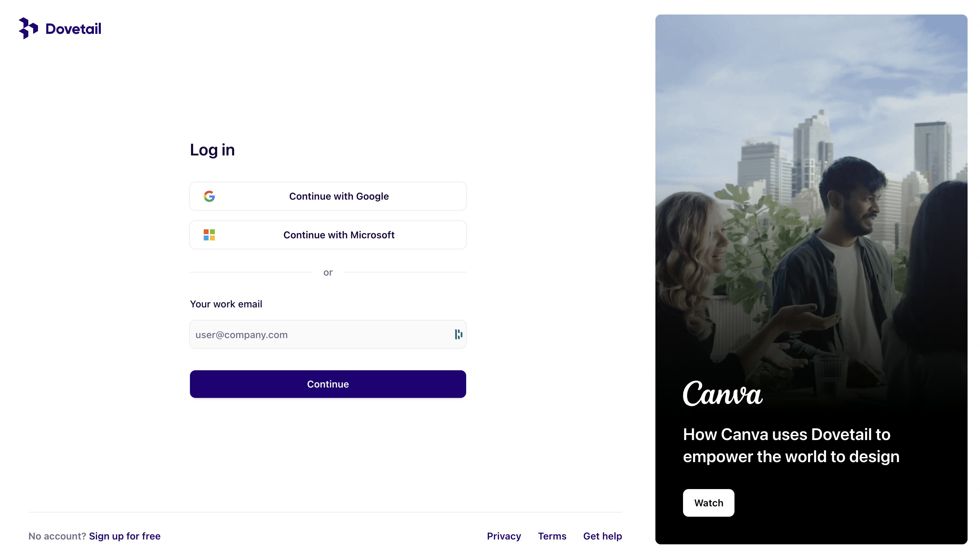Screen dimensions: 980x554
Task: Select Continue with Microsoft
Action: coord(328,235)
